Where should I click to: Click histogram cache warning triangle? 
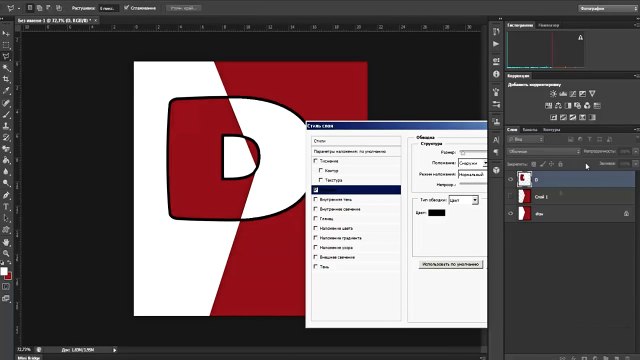(x=580, y=38)
